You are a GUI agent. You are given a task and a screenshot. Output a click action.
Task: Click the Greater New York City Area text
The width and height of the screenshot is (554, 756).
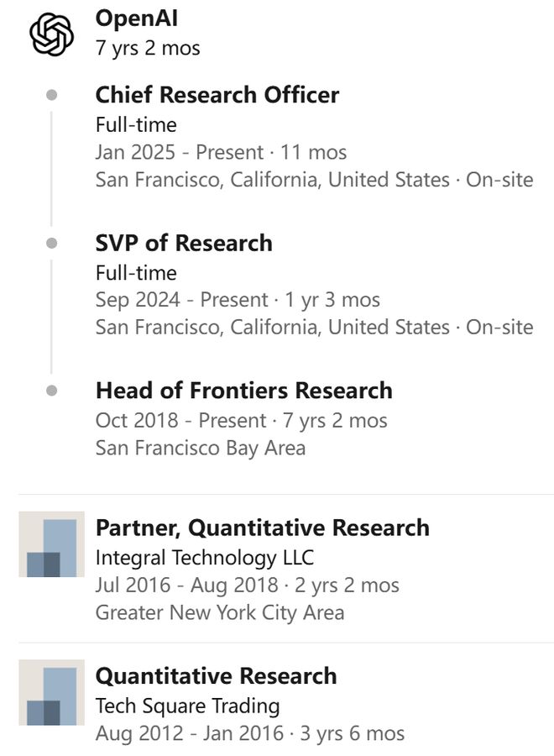pos(220,612)
